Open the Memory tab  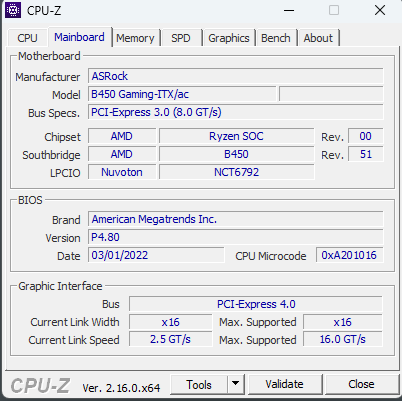[x=135, y=38]
